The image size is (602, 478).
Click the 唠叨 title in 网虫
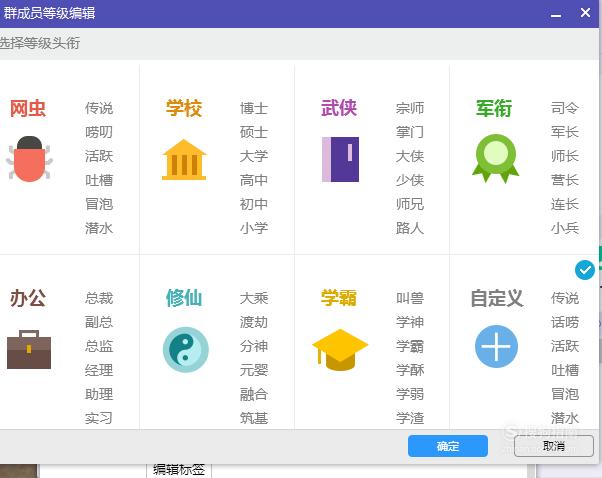click(99, 132)
